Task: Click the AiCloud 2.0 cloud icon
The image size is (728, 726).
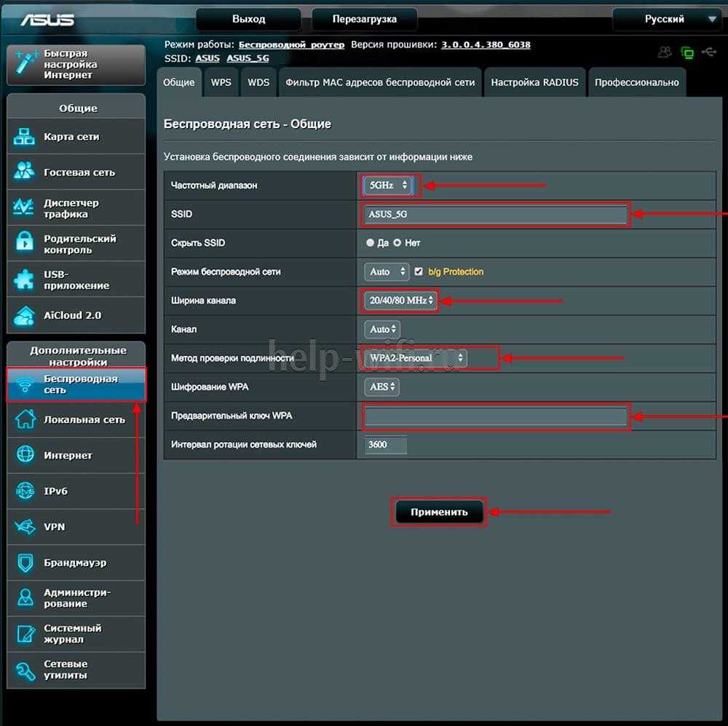Action: pyautogui.click(x=25, y=315)
